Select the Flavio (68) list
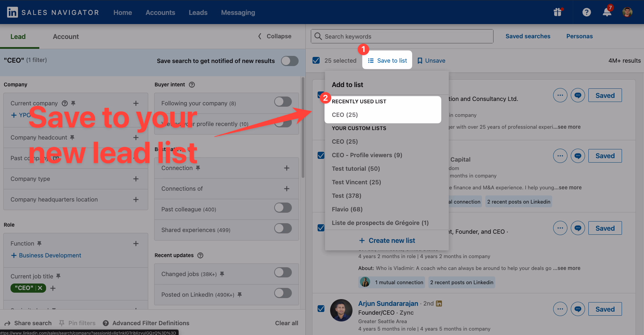 [x=347, y=209]
